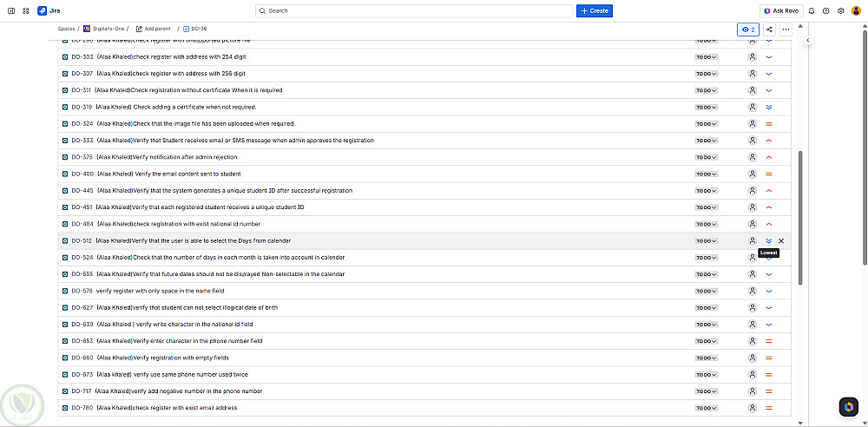868x427 pixels.
Task: Open the notifications bell
Action: pos(812,10)
